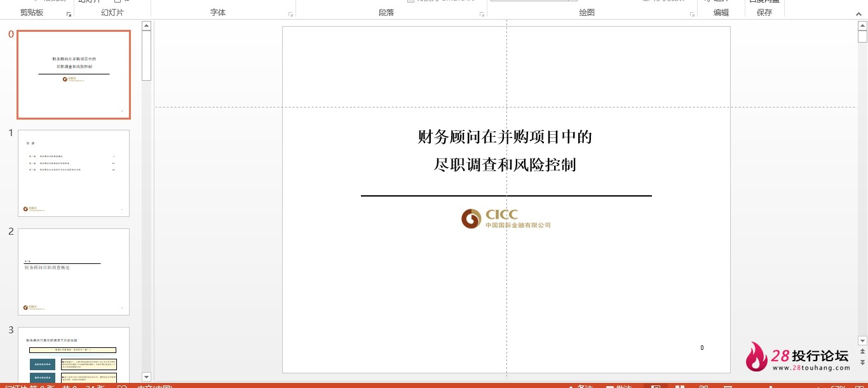The image size is (868, 388).
Task: Go to next slide using double-down arrow
Action: 862,362
